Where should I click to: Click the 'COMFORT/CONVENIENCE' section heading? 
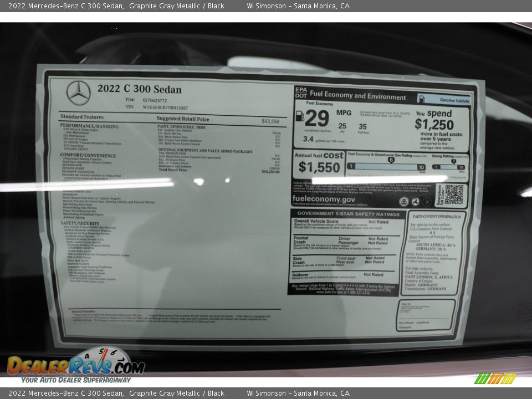point(88,155)
